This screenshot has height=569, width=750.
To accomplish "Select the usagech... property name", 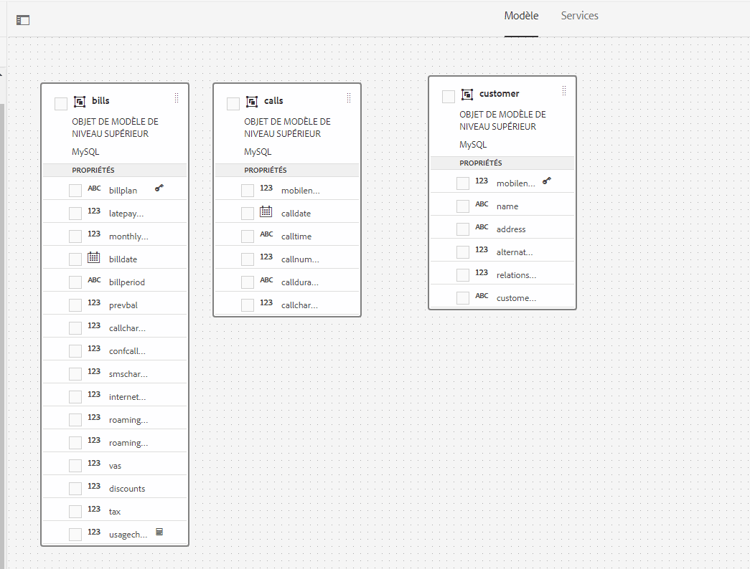I will click(x=128, y=535).
